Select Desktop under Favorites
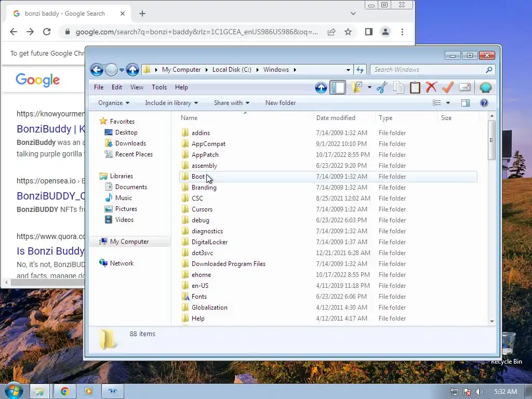This screenshot has height=399, width=532. pos(126,132)
